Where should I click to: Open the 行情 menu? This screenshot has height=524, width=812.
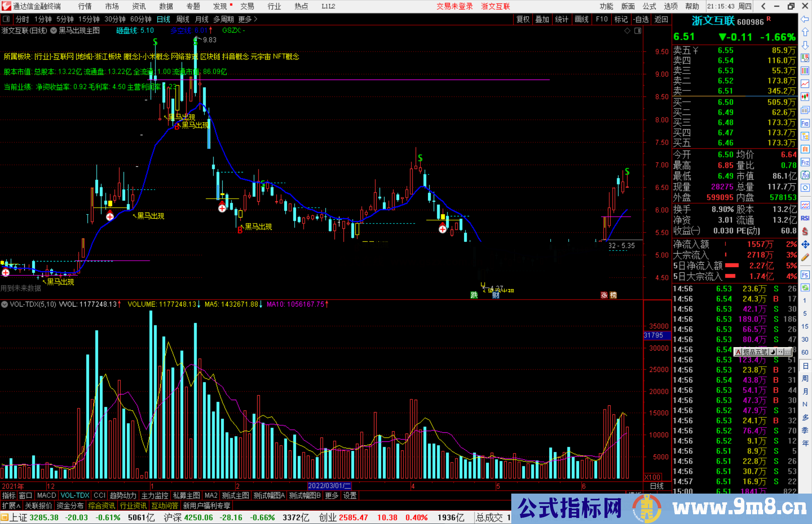[85, 6]
